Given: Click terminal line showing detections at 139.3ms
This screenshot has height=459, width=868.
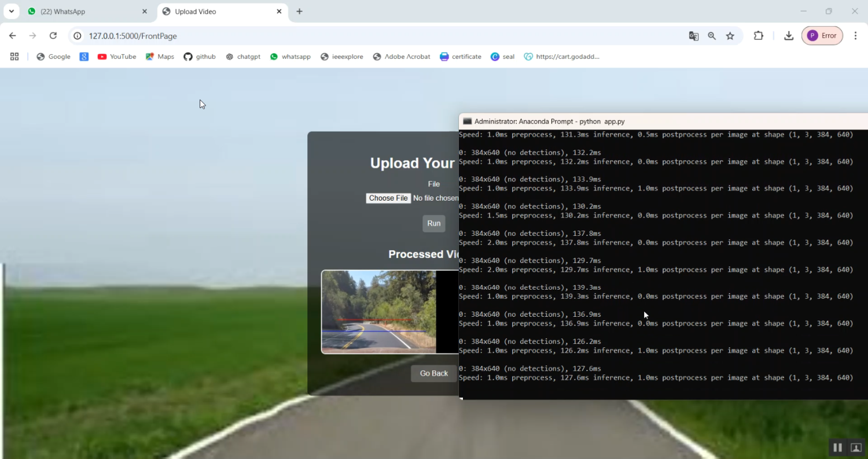Looking at the screenshot, I should point(530,287).
